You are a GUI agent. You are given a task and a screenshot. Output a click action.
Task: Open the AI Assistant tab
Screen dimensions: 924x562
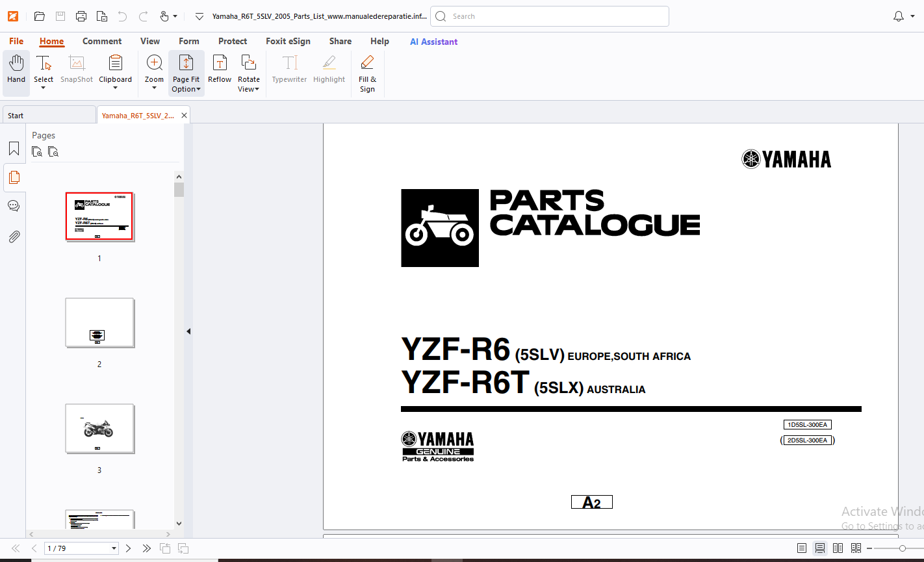coord(433,42)
